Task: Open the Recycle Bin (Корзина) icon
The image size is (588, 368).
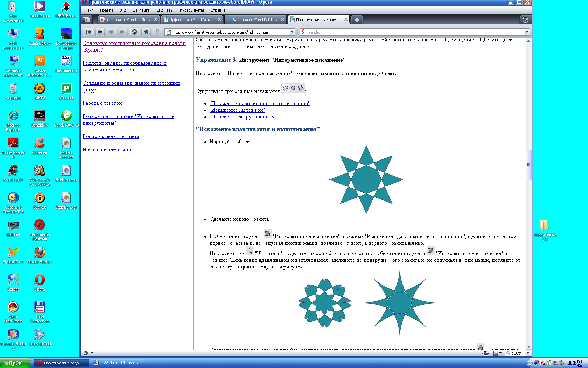Action: 13,91
